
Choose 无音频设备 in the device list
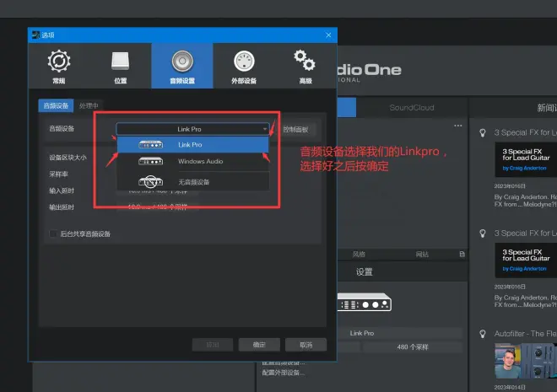pos(193,182)
